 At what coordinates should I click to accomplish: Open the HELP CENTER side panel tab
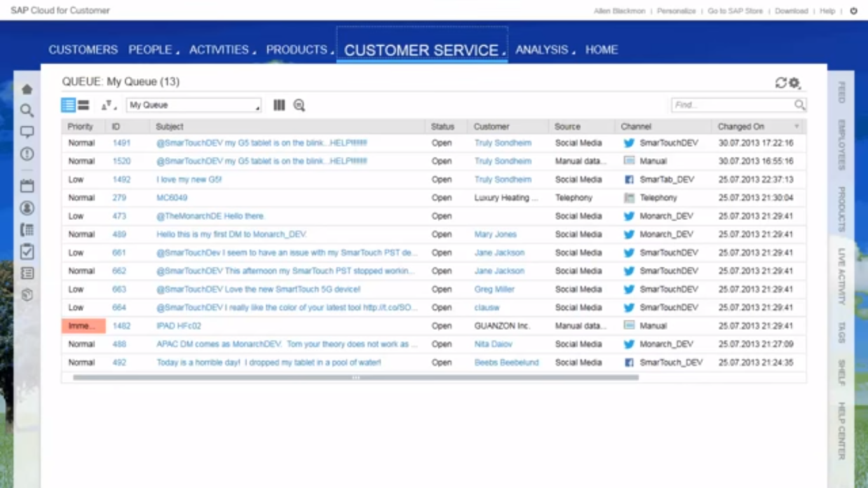coord(841,431)
